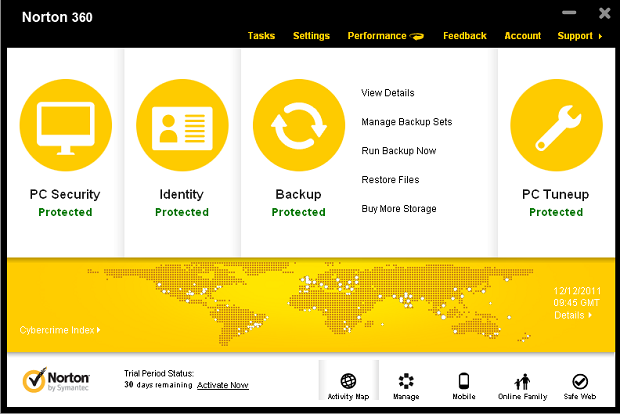Screen dimensions: 620x414
Task: Open the Online Family icon
Action: pos(522,382)
